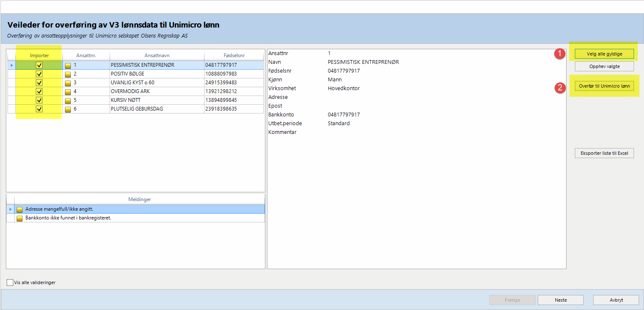Click yellow icon beside PLUTSELIG GEBURSDAG
644x310 pixels.
(x=68, y=109)
